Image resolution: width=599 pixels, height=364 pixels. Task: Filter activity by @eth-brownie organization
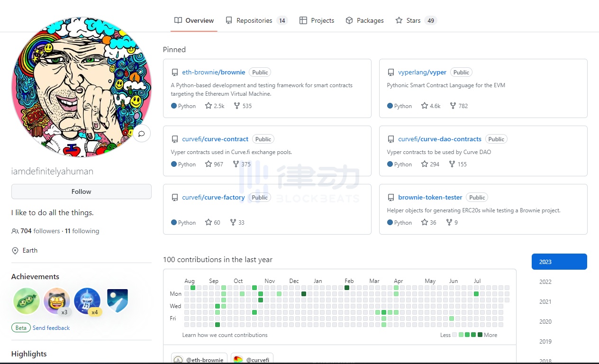tap(199, 360)
